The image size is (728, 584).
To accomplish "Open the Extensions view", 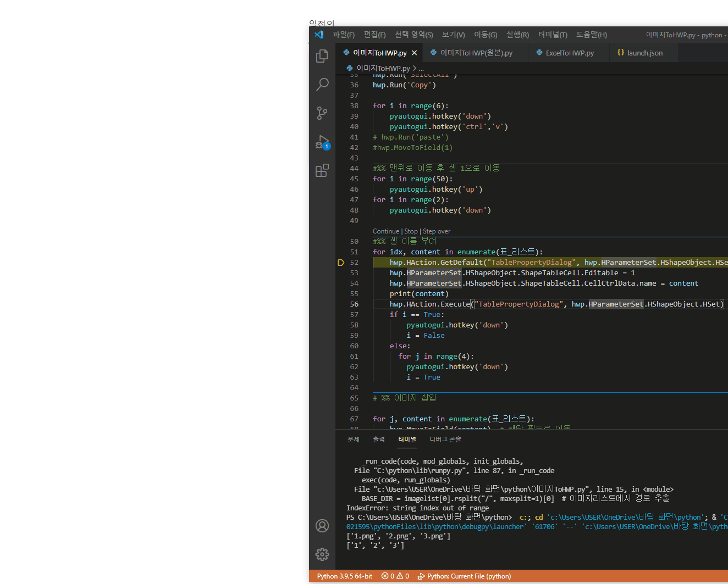I will pyautogui.click(x=322, y=170).
